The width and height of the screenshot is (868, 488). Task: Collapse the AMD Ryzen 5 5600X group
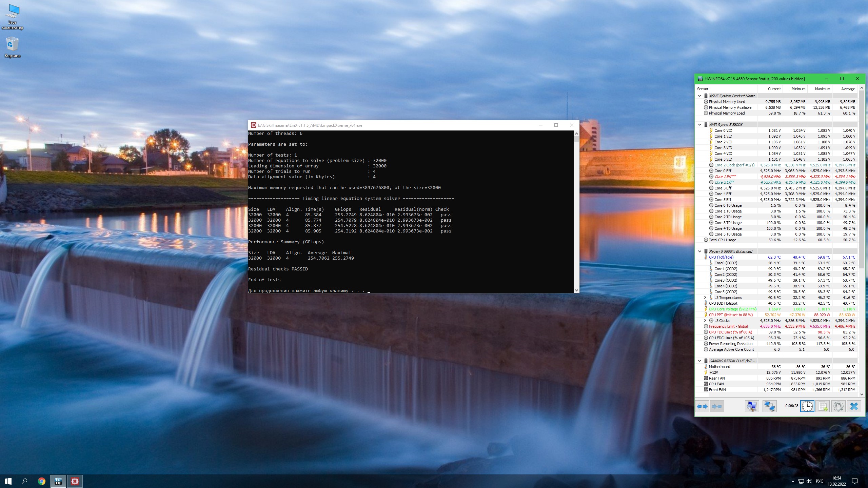pos(699,125)
